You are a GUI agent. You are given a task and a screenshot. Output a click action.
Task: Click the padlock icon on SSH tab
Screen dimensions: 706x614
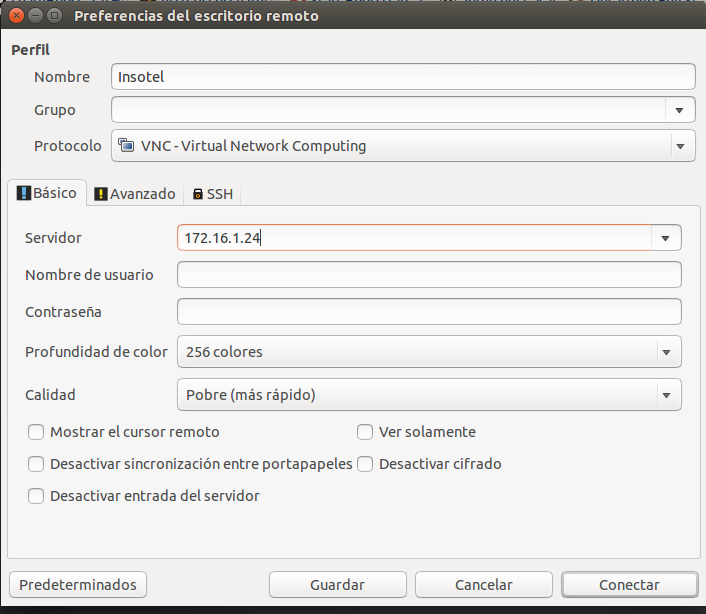[x=198, y=194]
